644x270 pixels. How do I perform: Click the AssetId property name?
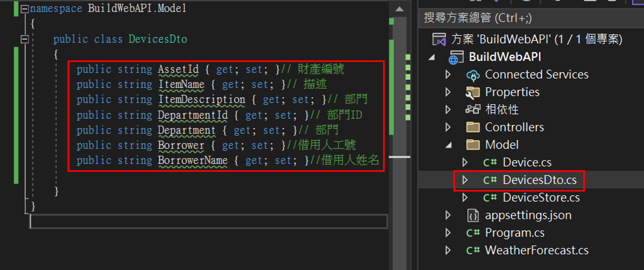[178, 69]
